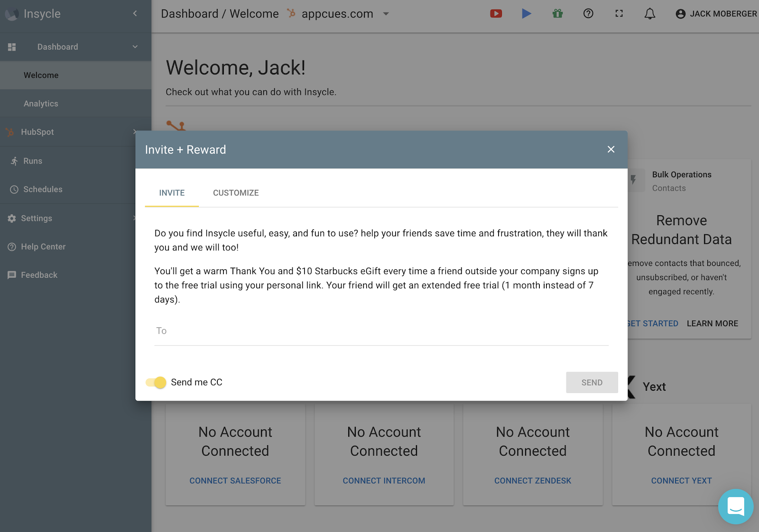Switch to the Customize tab
759x532 pixels.
click(x=236, y=193)
